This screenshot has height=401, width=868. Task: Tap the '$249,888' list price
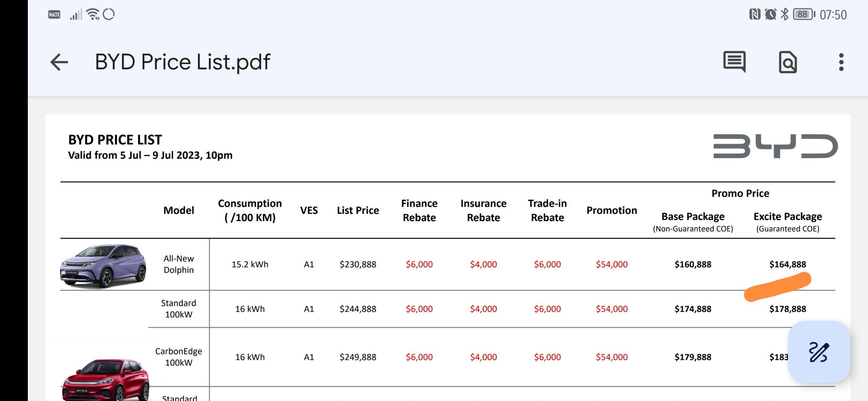pos(358,357)
